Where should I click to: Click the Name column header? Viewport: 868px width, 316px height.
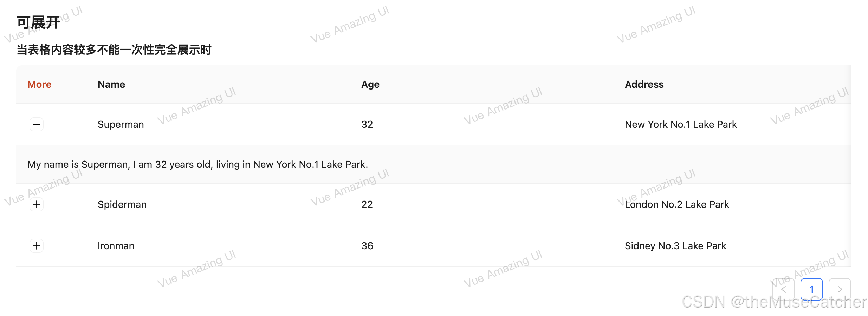tap(111, 84)
